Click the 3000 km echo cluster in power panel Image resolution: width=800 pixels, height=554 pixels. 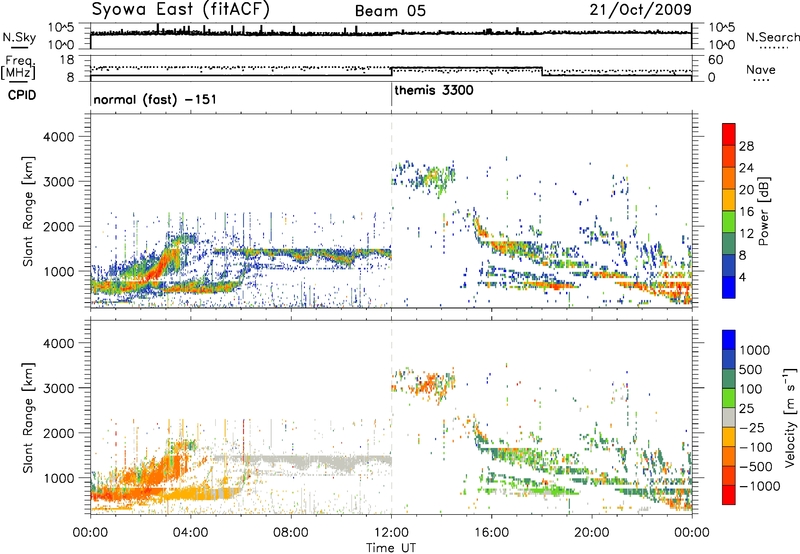(x=423, y=178)
